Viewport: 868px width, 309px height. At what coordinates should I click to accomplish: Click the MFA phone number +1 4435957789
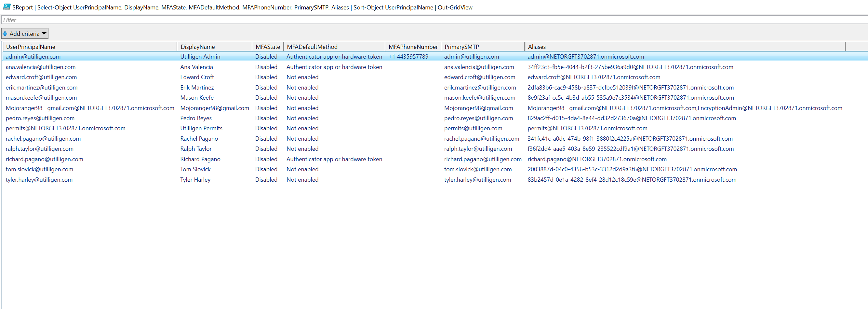coord(408,57)
